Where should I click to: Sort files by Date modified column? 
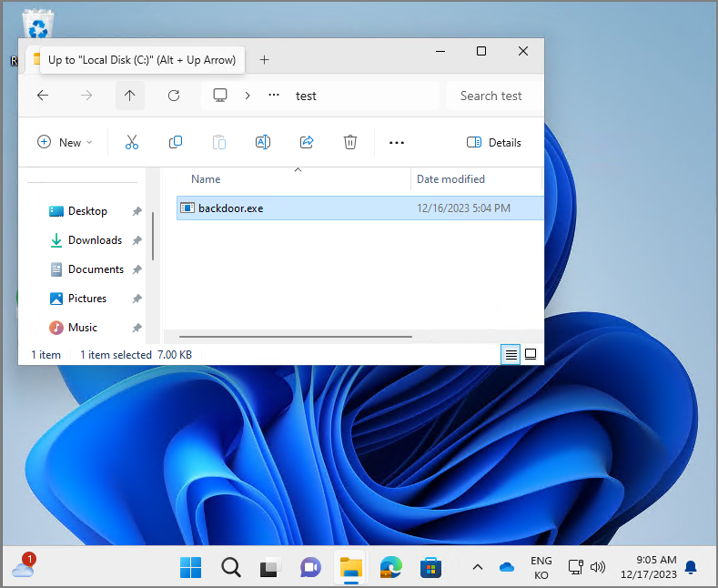click(x=450, y=179)
